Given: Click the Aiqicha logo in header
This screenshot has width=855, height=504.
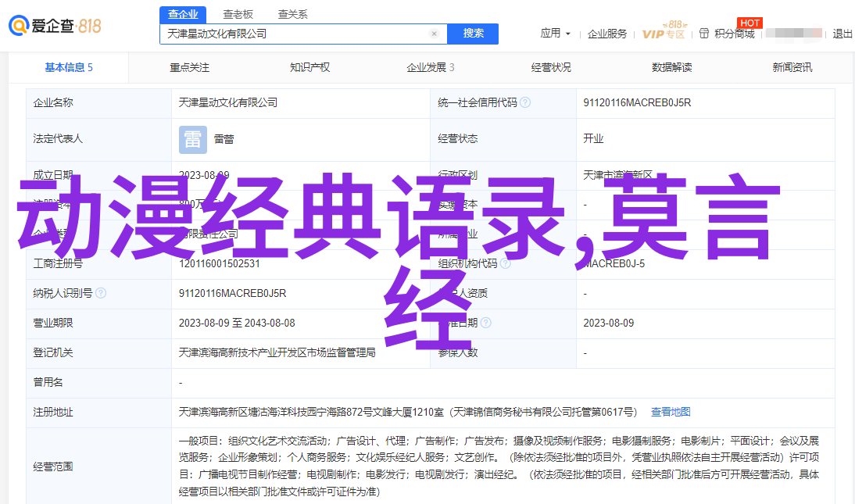Looking at the screenshot, I should (x=55, y=26).
